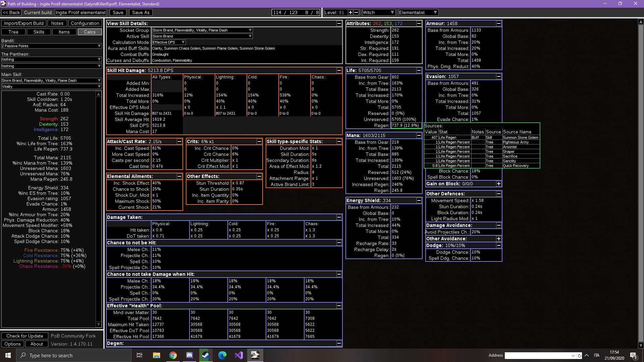644x362 pixels.
Task: Select the Calcs tab
Action: coord(90,32)
